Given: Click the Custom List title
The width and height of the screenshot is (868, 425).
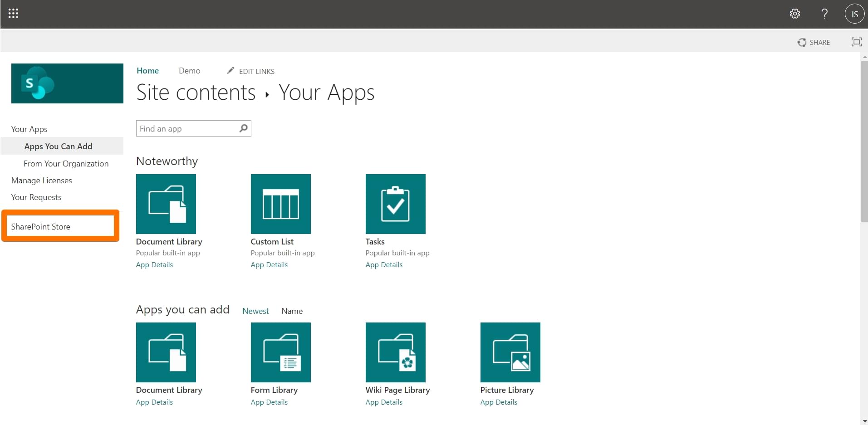Looking at the screenshot, I should pyautogui.click(x=272, y=242).
